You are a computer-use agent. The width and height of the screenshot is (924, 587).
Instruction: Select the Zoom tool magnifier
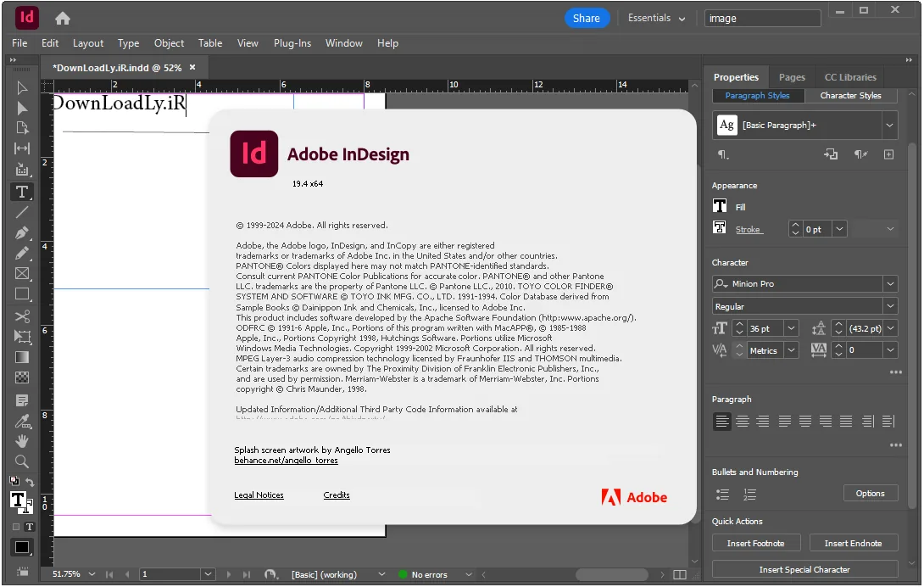tap(22, 461)
